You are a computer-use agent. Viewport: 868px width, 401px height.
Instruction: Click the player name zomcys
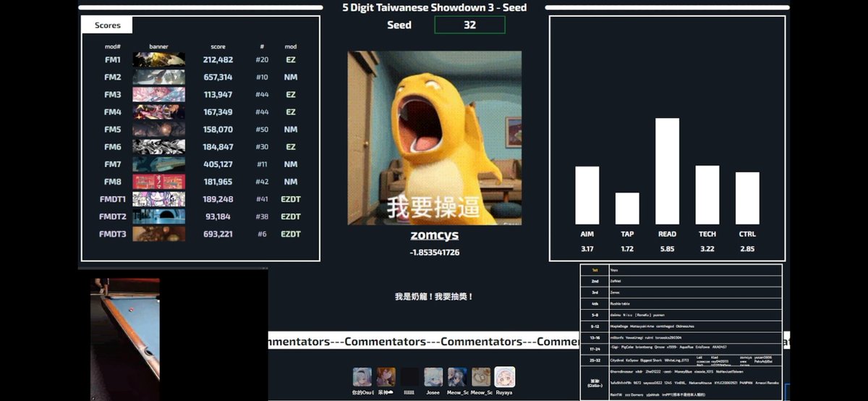[434, 235]
